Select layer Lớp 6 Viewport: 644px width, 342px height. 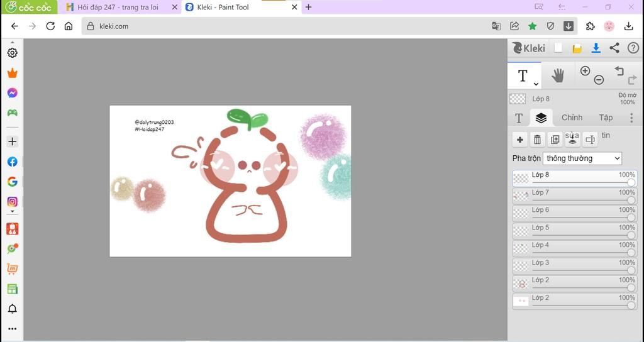575,214
